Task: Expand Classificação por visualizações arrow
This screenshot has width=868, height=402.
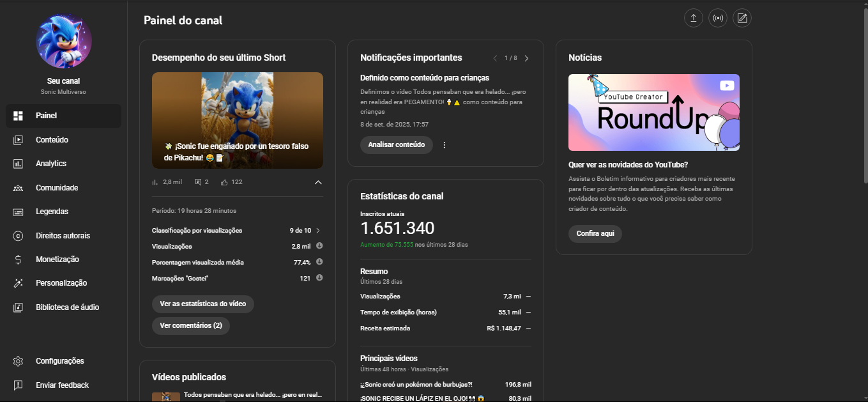Action: (x=318, y=231)
